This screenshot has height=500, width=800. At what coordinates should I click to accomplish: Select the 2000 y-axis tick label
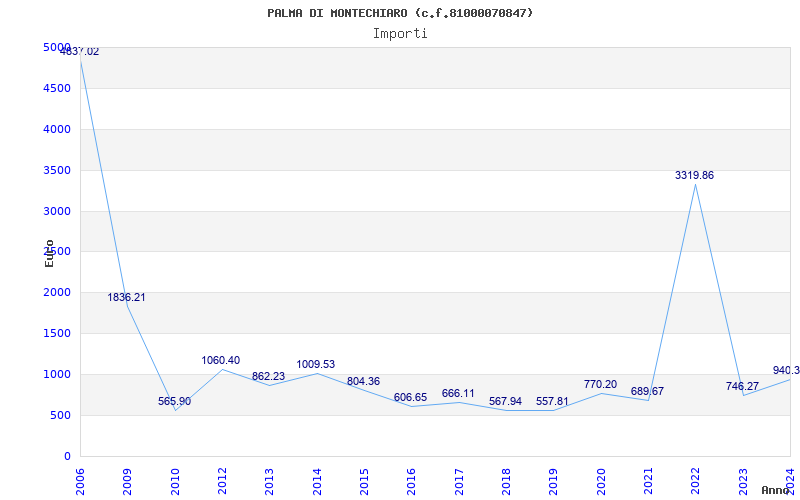click(57, 293)
